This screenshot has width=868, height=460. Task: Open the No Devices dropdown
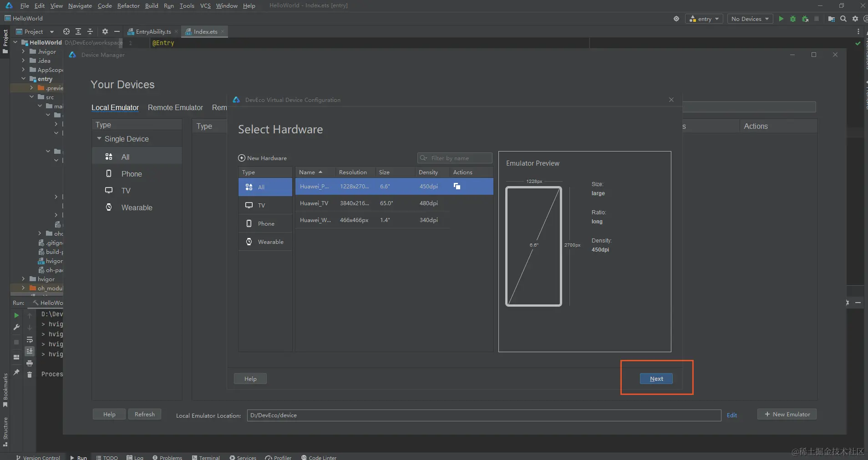(750, 19)
